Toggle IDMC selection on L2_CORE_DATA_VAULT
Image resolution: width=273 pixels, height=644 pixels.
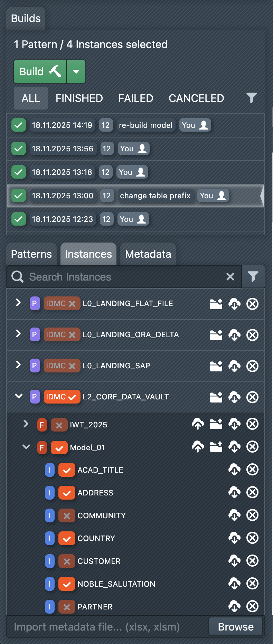(x=62, y=397)
